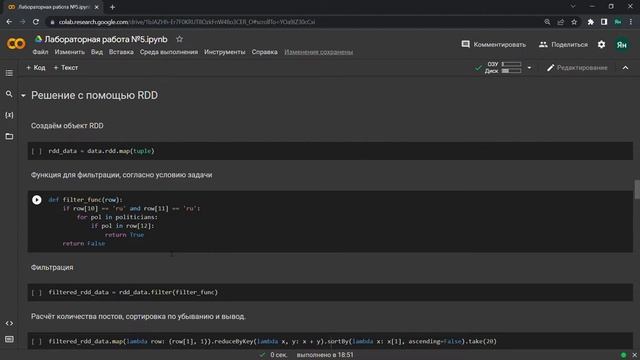Star the notebook Лабораторная работа №5
This screenshot has height=360, width=640.
[x=179, y=39]
